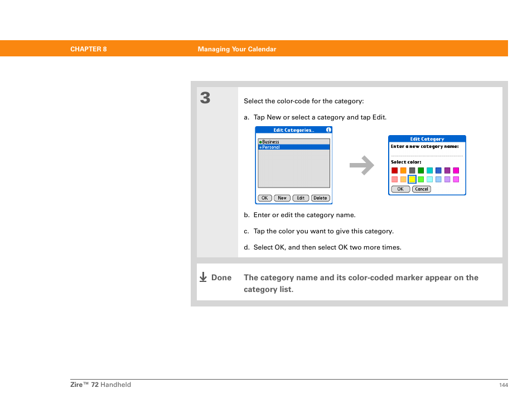Click OK in Edit Category dialog
Image resolution: width=532 pixels, height=412 pixels.
point(400,189)
